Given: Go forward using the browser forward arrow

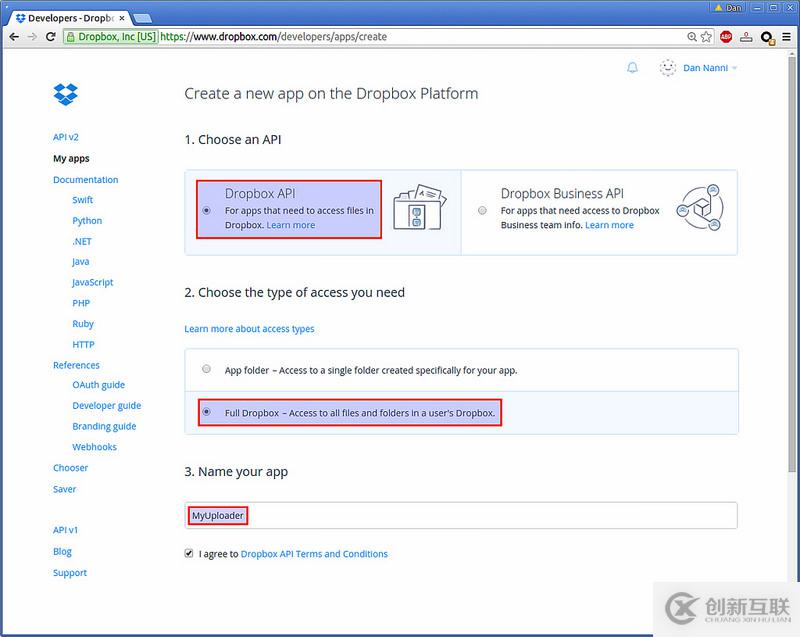Looking at the screenshot, I should (32, 37).
